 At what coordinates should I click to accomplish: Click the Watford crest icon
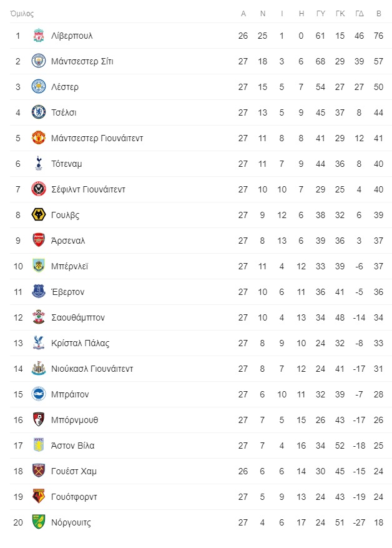(x=39, y=496)
